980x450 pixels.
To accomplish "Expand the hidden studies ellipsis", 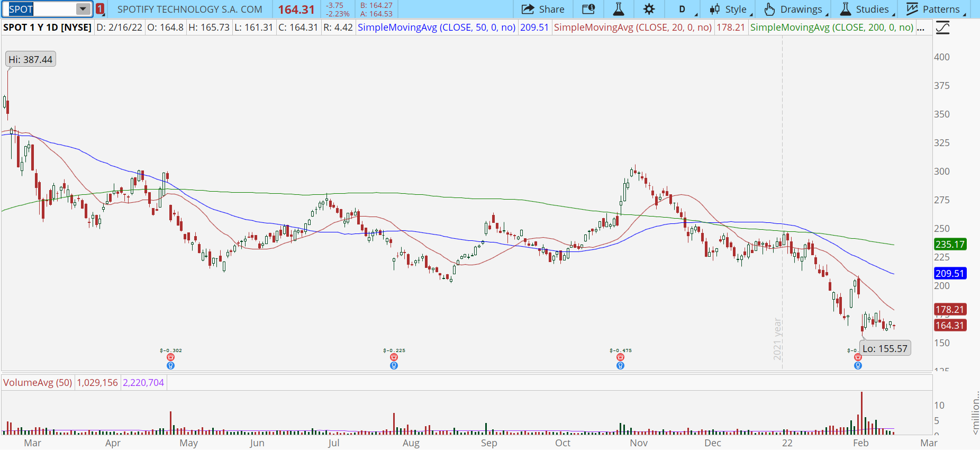I will click(x=921, y=28).
